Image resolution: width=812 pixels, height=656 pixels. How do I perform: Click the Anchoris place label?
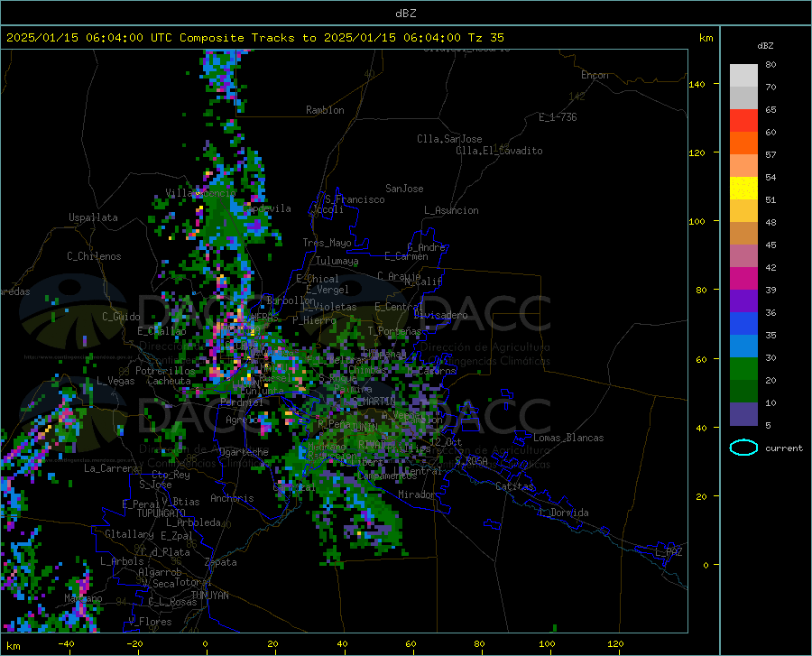[232, 499]
